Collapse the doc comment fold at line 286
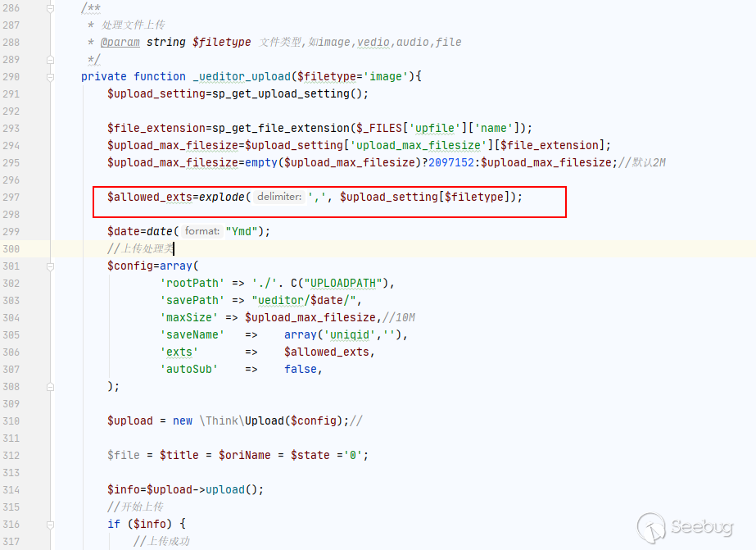The width and height of the screenshot is (756, 550). [50, 7]
